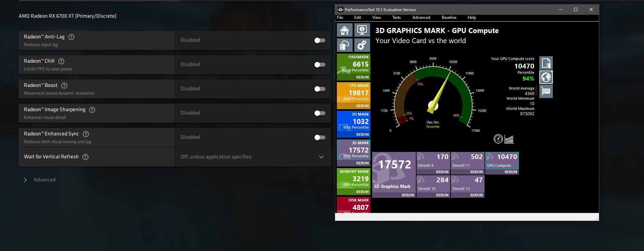Viewport: 644px width, 251px height.
Task: Show help for Wait for Vertical Refresh
Action: [x=85, y=157]
